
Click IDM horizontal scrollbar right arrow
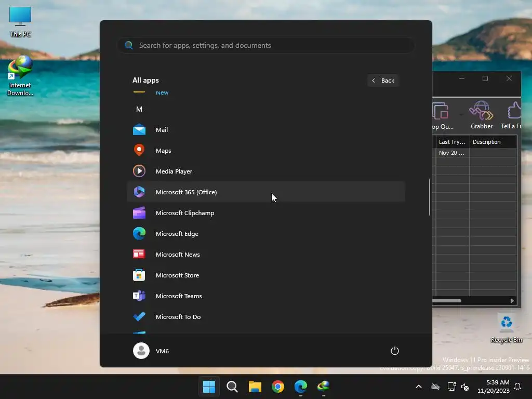point(512,301)
